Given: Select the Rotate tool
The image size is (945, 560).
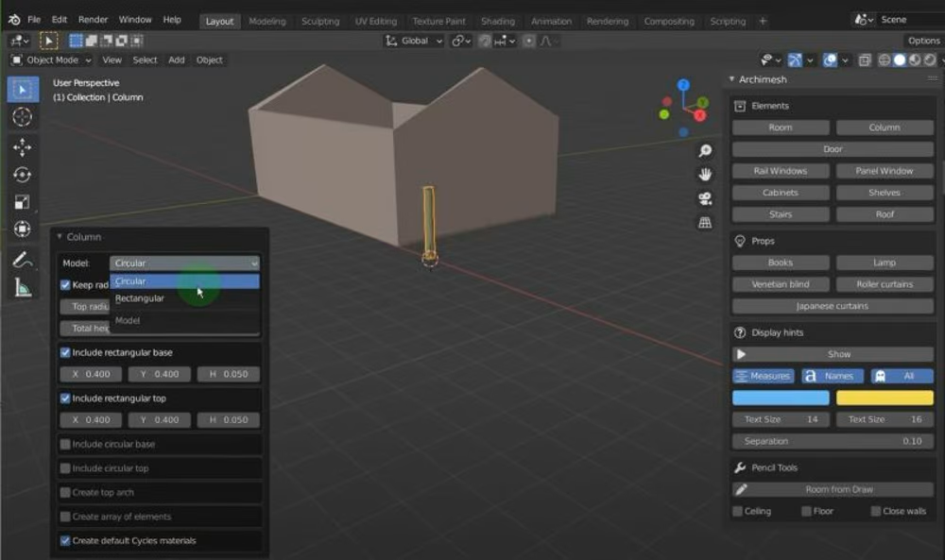Looking at the screenshot, I should pos(23,175).
